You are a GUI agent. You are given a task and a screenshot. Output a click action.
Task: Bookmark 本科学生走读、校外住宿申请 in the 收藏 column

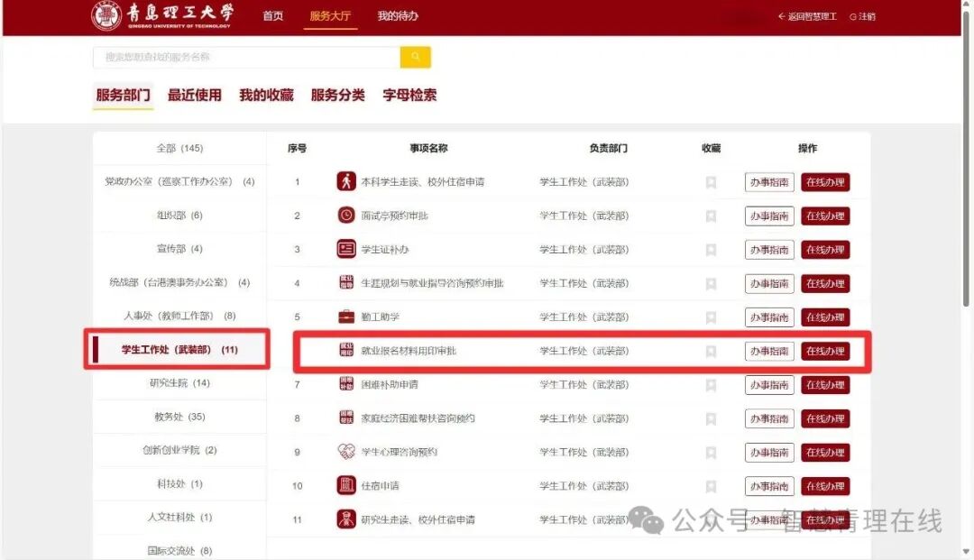click(712, 182)
